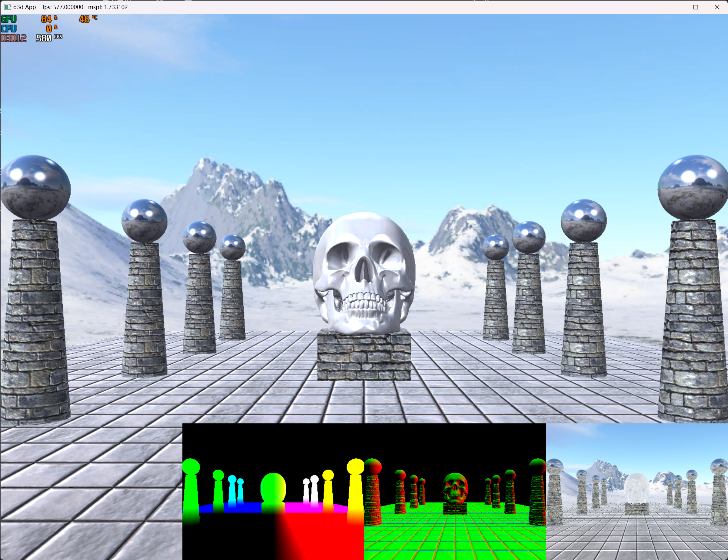The height and width of the screenshot is (560, 728).
Task: Click the far-left brick pillar
Action: coord(35,320)
